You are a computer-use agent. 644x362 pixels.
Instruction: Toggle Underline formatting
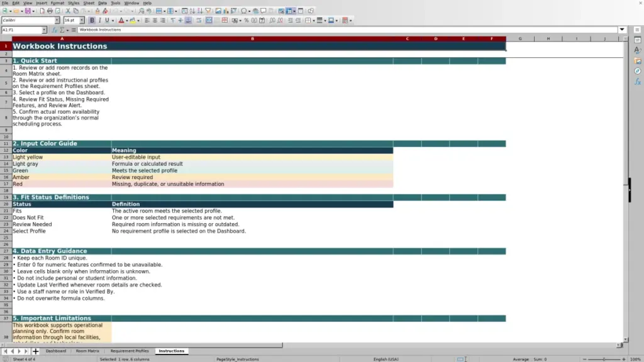107,20
